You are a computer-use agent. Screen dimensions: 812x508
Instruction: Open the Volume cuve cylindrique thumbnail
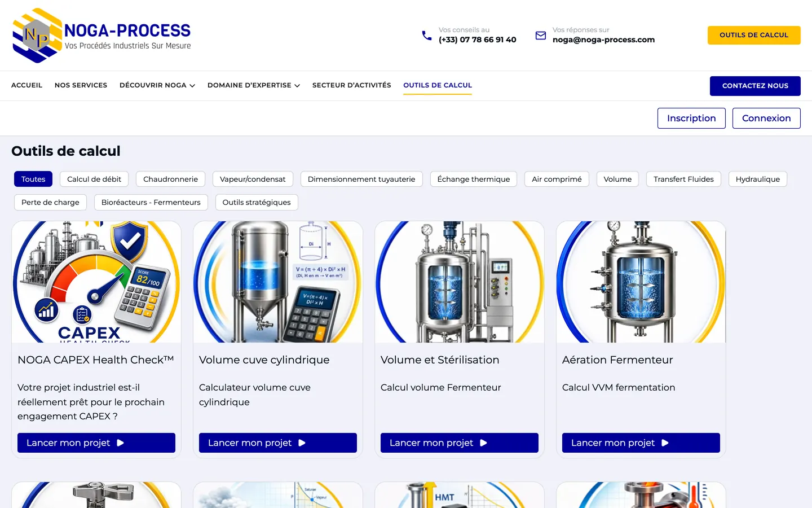(278, 282)
